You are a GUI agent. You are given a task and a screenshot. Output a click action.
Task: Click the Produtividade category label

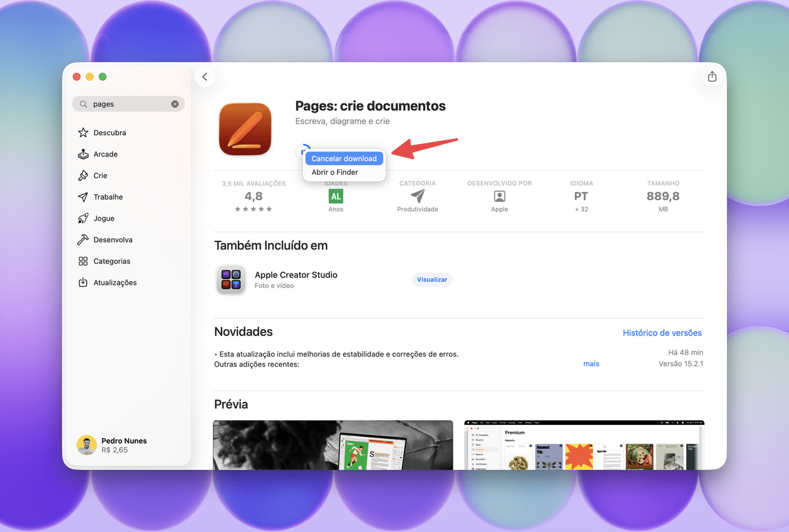pos(418,209)
